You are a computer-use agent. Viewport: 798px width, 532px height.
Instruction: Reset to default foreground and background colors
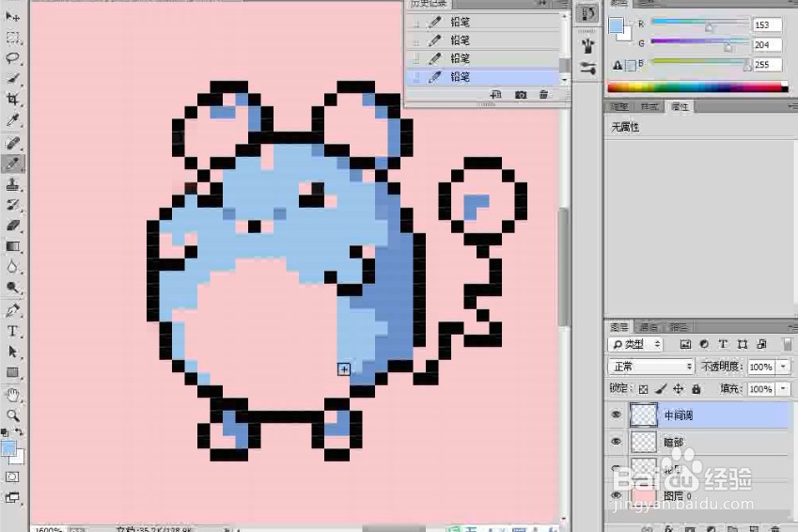click(x=5, y=432)
